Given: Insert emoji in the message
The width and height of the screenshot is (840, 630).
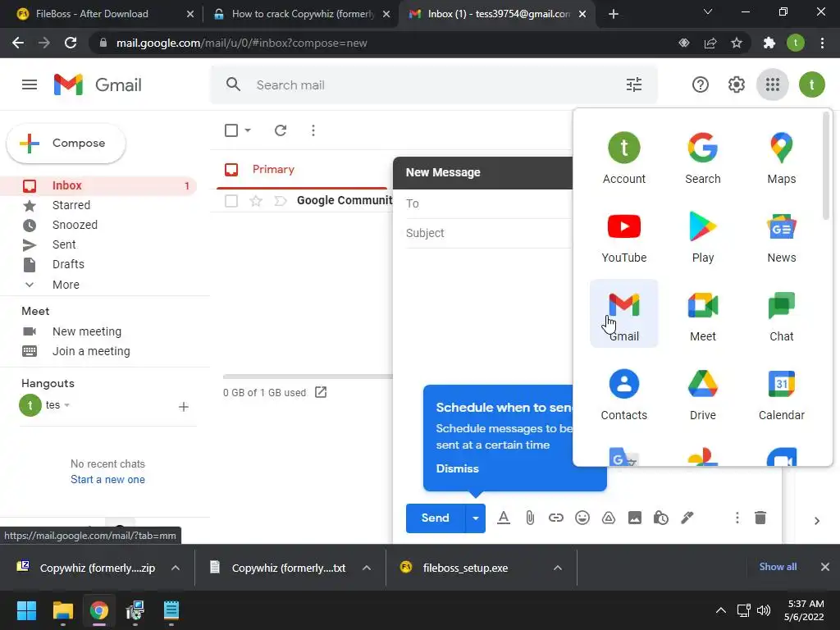Looking at the screenshot, I should [582, 518].
